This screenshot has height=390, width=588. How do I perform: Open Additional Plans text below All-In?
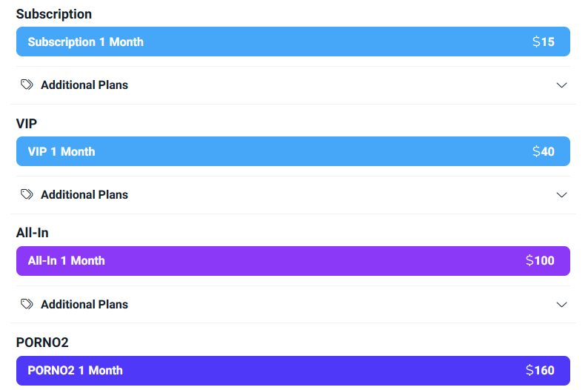pos(84,304)
